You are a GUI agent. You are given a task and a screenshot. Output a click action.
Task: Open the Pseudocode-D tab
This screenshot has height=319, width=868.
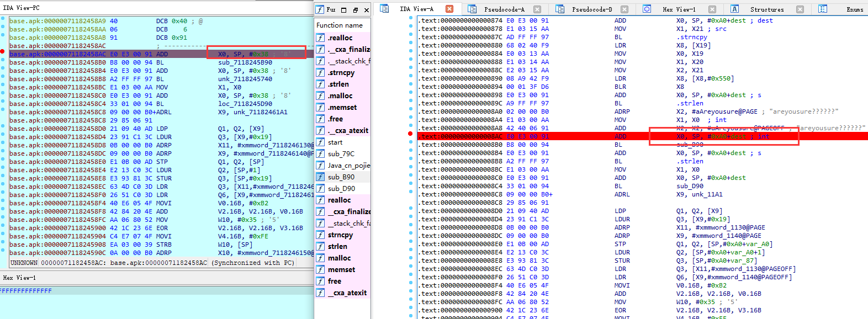coord(592,9)
